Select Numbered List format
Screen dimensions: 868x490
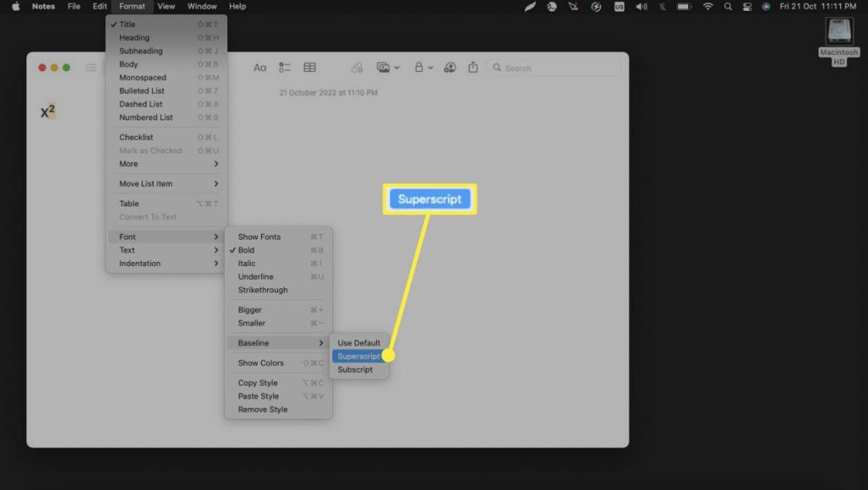pos(167,117)
